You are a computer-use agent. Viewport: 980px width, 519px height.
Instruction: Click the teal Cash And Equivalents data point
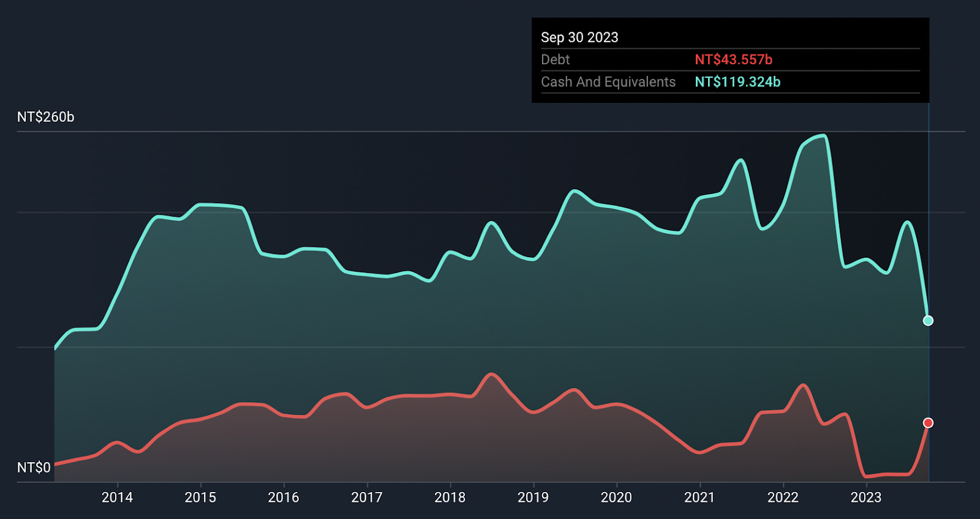click(x=928, y=321)
